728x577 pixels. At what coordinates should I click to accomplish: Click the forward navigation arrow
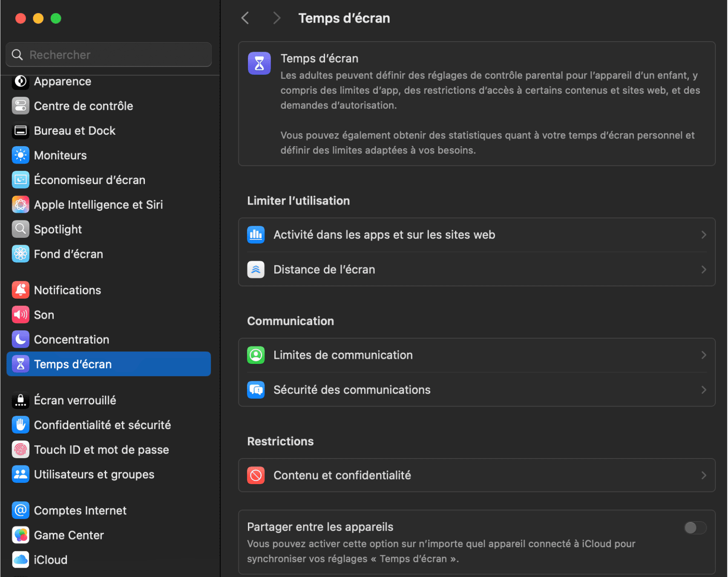(x=277, y=18)
